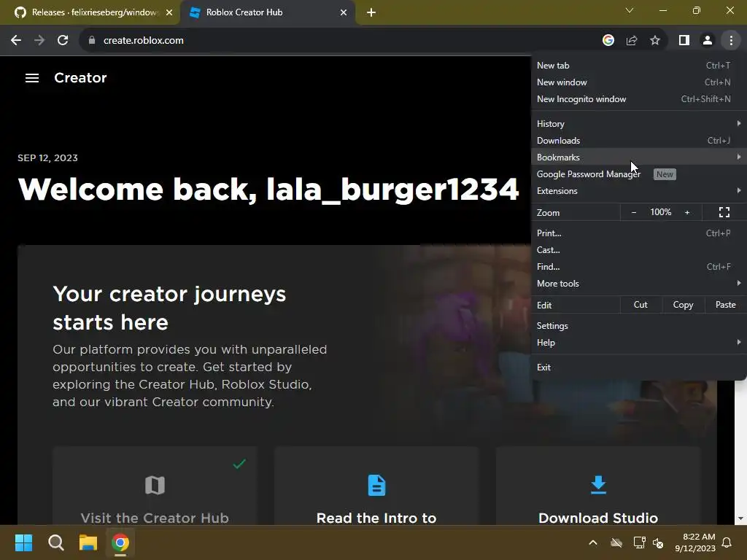Click Cut in the Edit row
Screen dimensions: 747x560
(640, 305)
